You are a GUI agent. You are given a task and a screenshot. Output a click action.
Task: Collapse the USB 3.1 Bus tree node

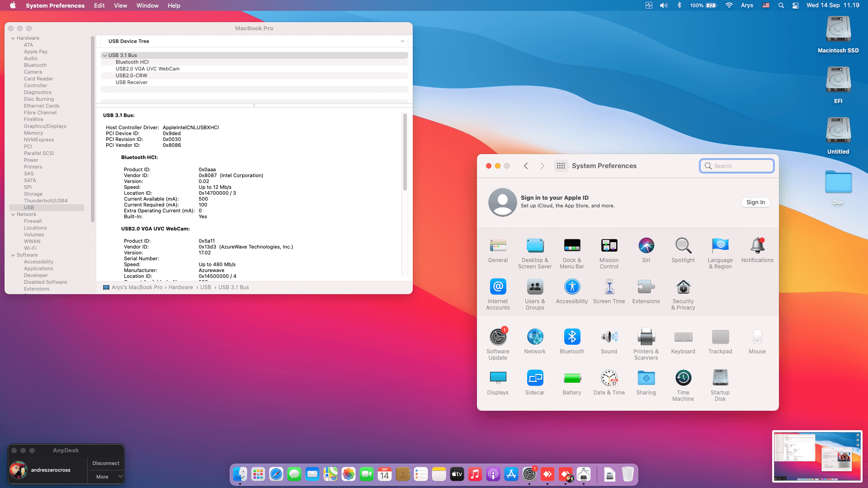pos(105,55)
